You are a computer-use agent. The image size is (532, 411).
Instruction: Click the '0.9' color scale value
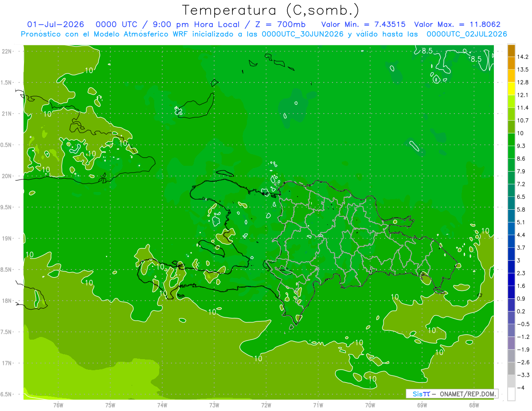click(522, 298)
